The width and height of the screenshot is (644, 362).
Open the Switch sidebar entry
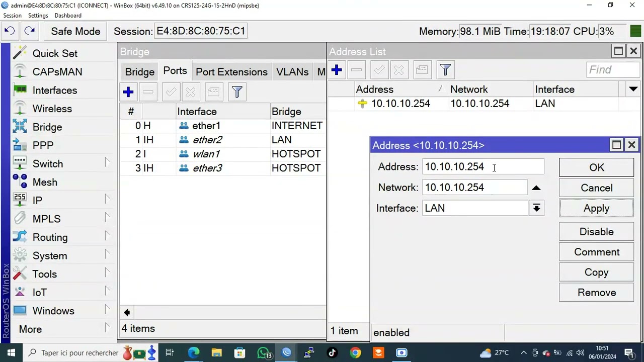[x=48, y=164]
